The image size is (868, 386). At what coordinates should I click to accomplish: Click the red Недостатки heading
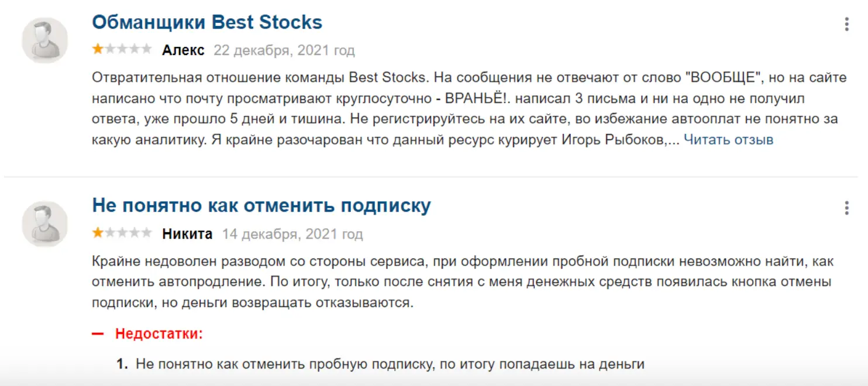point(159,334)
